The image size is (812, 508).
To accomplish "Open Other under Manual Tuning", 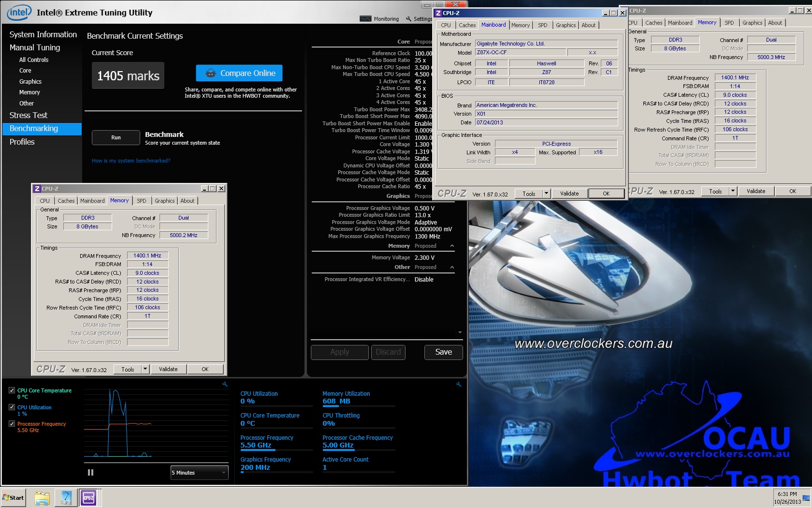I will [27, 104].
